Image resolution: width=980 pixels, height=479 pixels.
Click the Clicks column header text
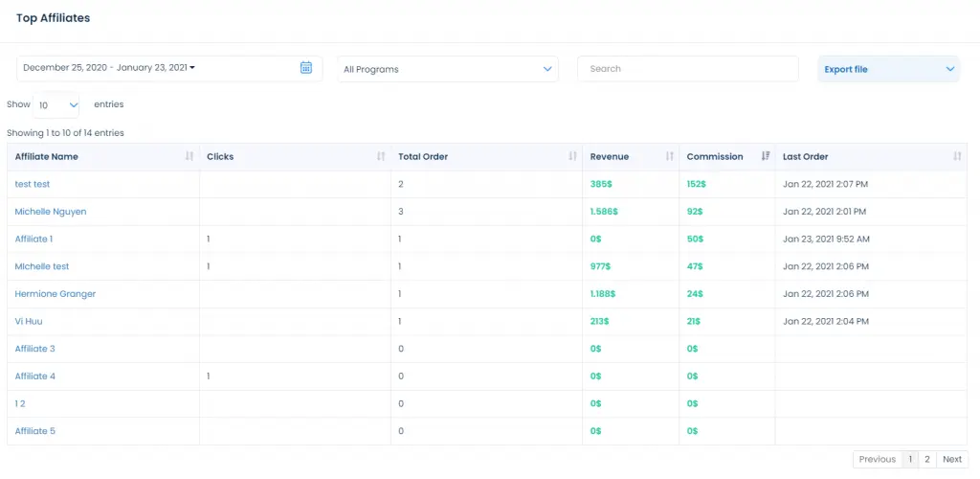click(x=220, y=157)
